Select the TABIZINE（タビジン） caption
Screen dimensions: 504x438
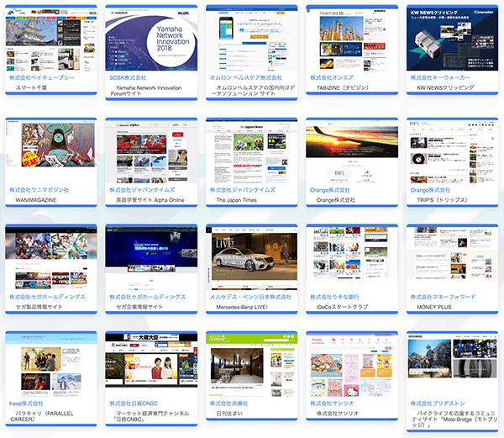[x=343, y=87]
